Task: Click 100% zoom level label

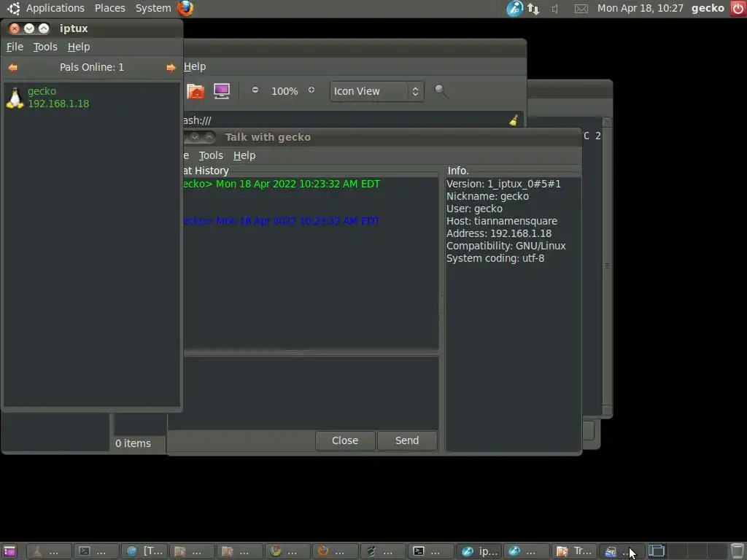Action: click(285, 91)
